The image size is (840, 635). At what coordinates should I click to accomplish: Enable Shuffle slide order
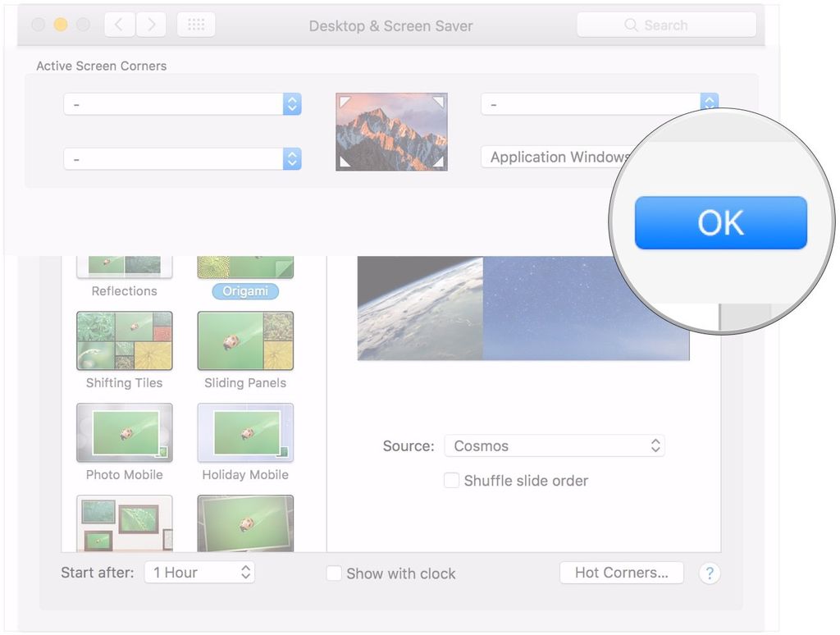[451, 481]
